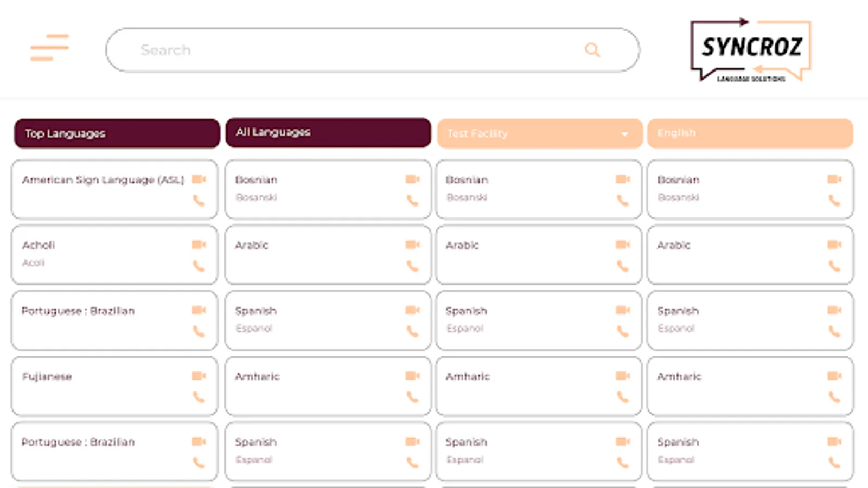Click the magnifier icon in search bar
The image size is (868, 488).
click(x=592, y=50)
